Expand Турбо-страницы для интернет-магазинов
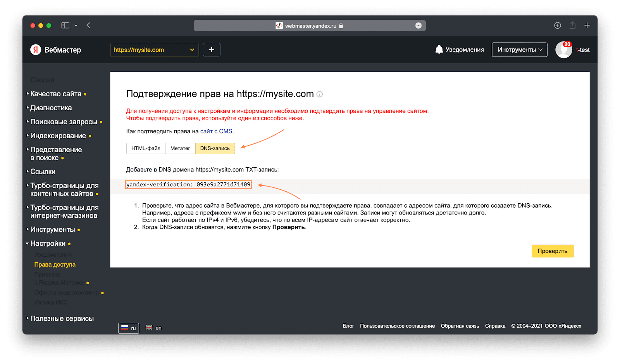 click(64, 211)
